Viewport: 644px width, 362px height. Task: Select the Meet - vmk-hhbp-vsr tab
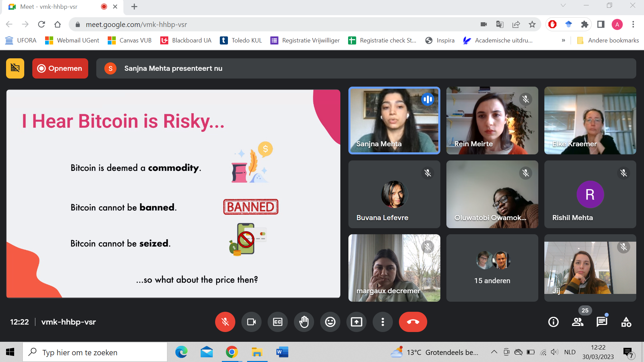63,7
